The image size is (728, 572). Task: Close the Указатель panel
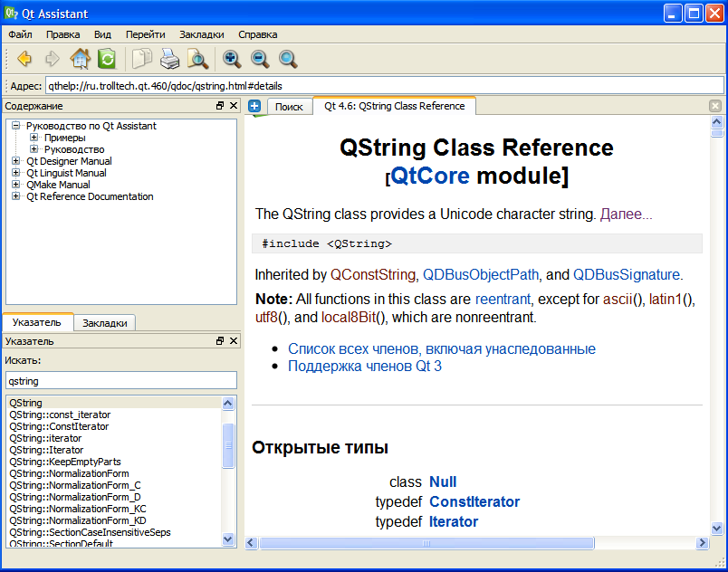(x=234, y=341)
